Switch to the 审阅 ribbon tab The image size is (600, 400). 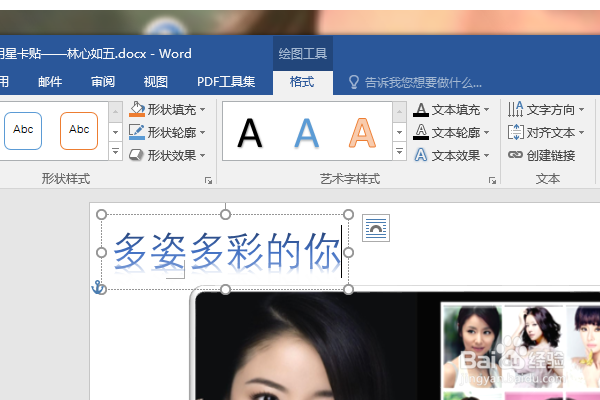click(103, 82)
